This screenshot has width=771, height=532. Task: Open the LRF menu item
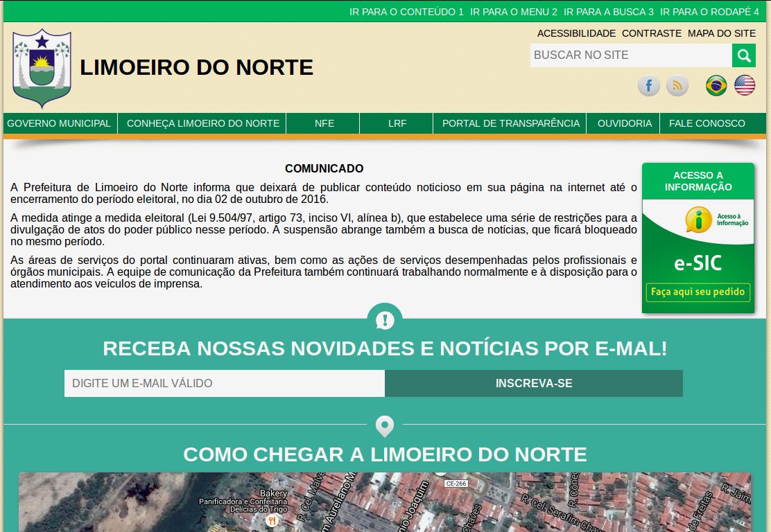pyautogui.click(x=397, y=123)
